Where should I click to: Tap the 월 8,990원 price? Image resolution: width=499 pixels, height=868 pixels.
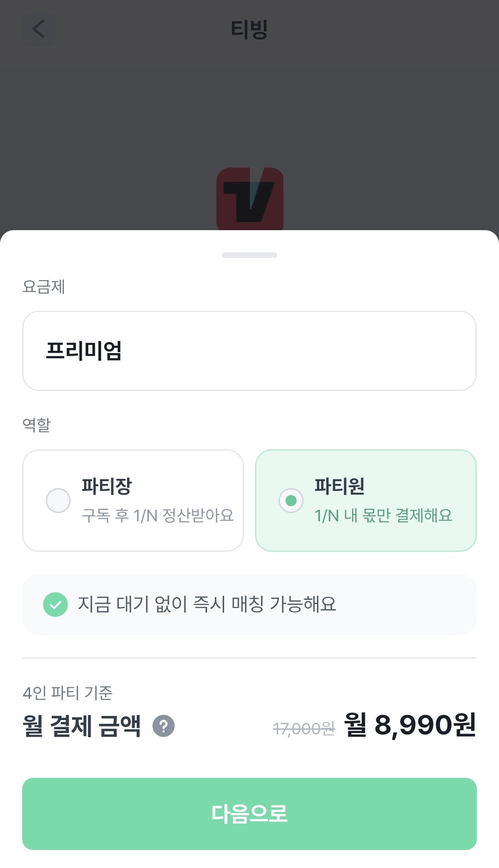pyautogui.click(x=410, y=725)
